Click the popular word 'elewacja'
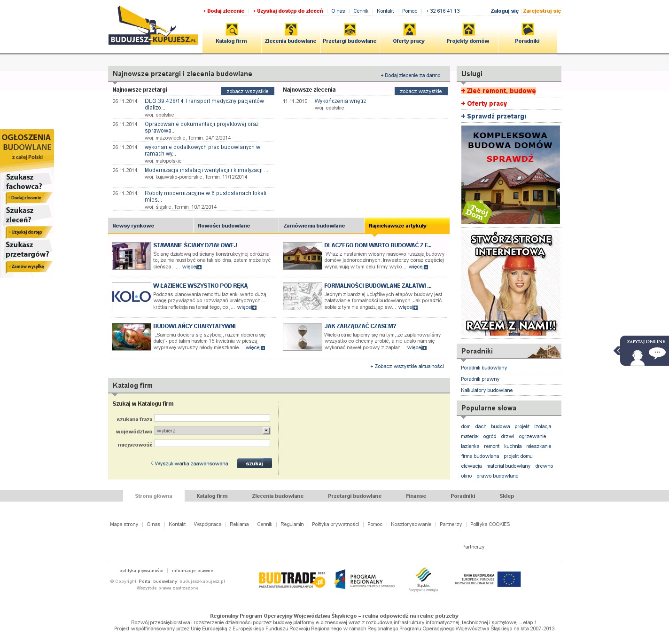 [x=471, y=466]
